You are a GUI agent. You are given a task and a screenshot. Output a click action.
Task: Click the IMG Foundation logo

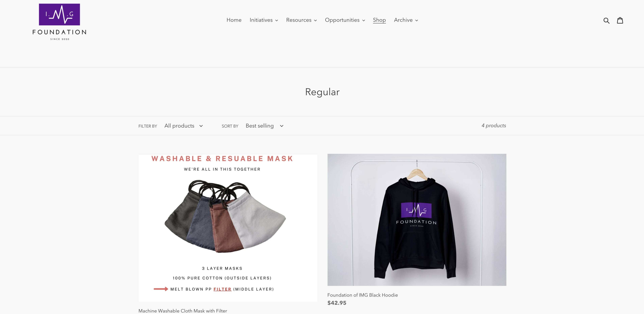[60, 22]
